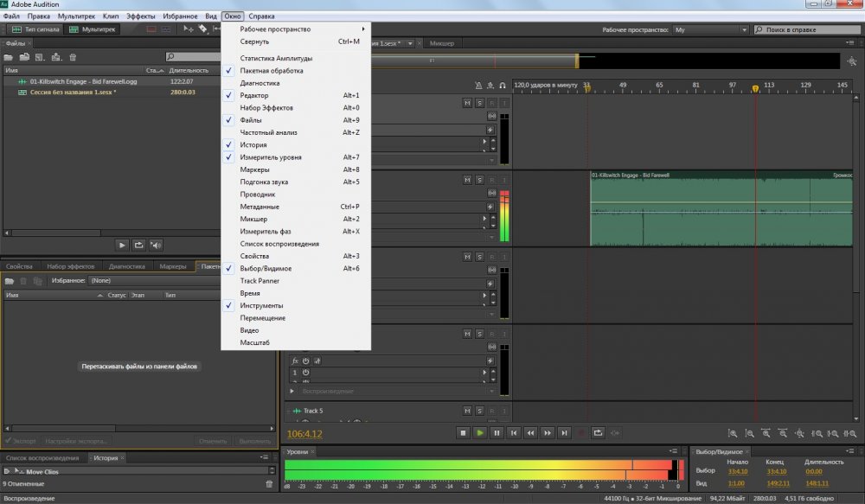
Task: Open file folder icon in Файлы panel
Action: pos(9,57)
